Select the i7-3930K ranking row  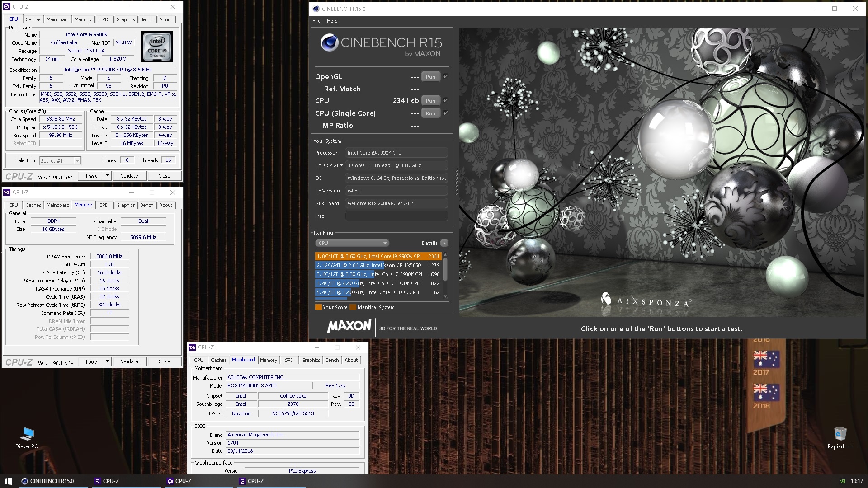click(377, 274)
